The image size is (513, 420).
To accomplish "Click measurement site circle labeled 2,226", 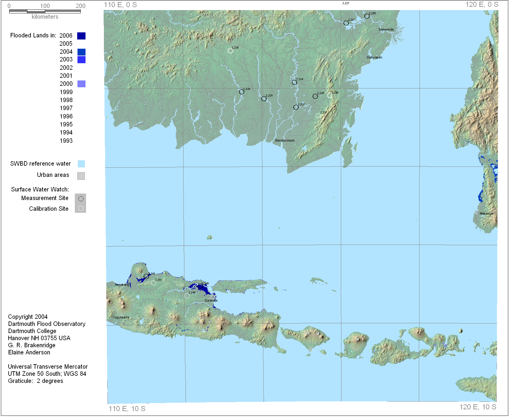I will [x=367, y=16].
